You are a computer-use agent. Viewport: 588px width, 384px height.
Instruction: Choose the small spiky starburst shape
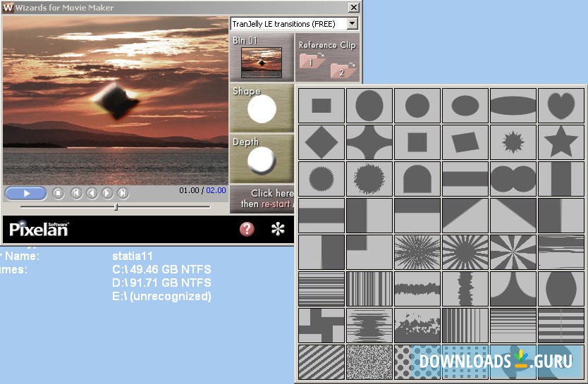(513, 142)
